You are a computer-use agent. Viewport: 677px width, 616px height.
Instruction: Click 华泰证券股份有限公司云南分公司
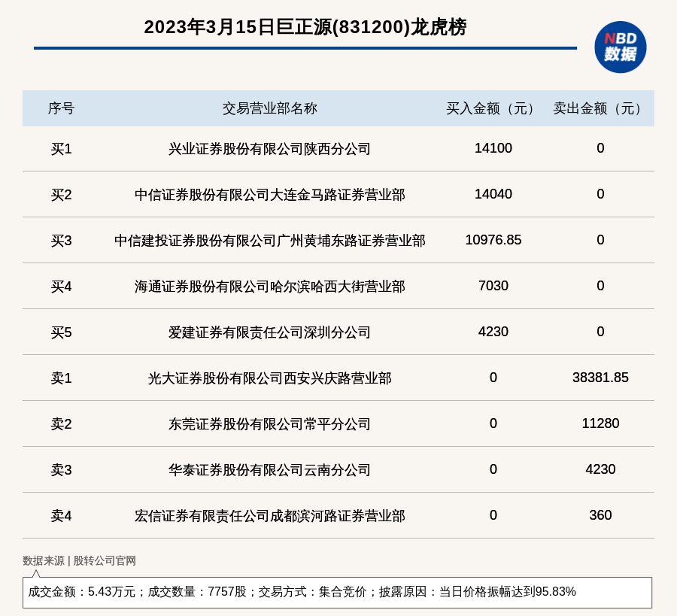[270, 469]
